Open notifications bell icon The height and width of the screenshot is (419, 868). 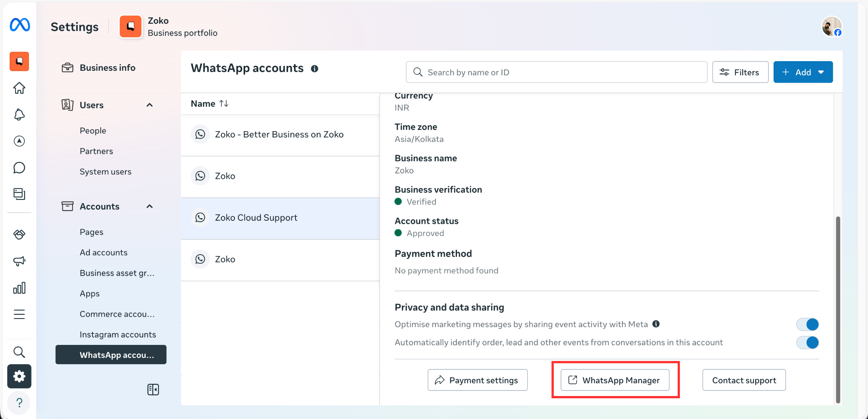click(19, 115)
